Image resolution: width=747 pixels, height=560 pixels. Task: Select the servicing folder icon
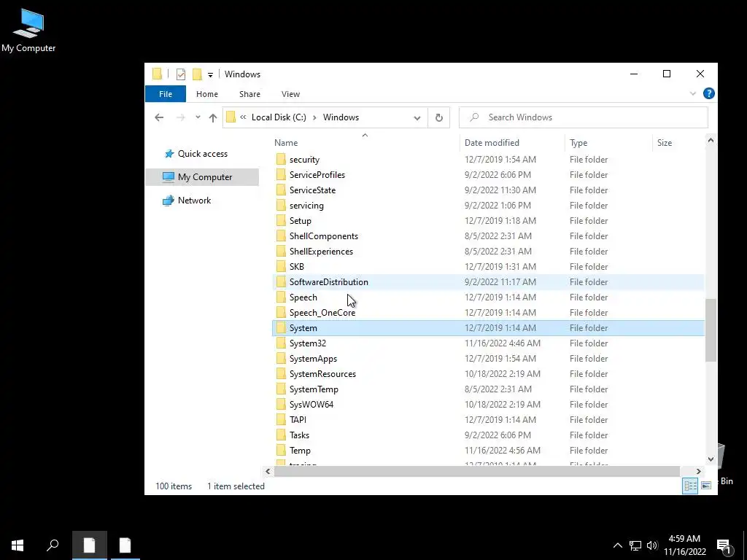[x=281, y=205]
